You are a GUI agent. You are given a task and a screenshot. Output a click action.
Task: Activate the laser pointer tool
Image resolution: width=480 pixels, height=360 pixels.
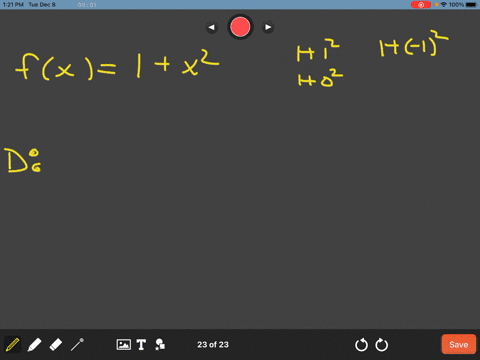coord(77,345)
